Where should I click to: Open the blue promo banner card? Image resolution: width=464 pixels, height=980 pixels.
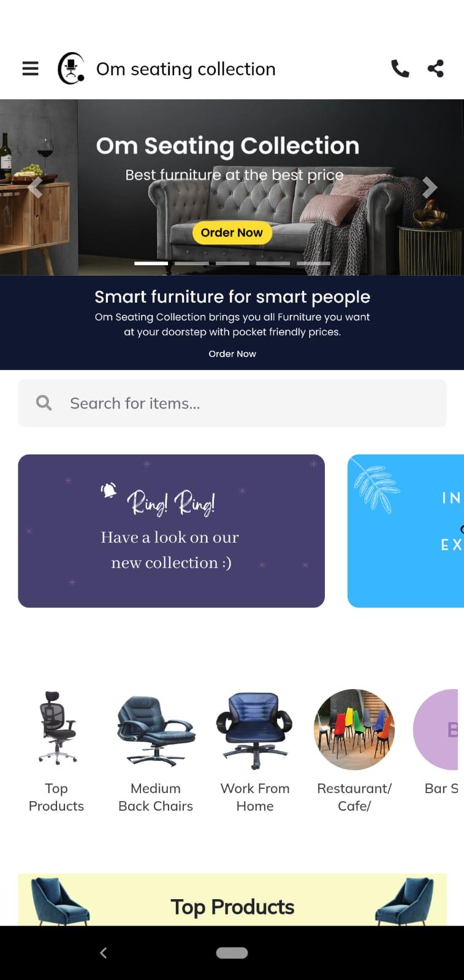(406, 531)
